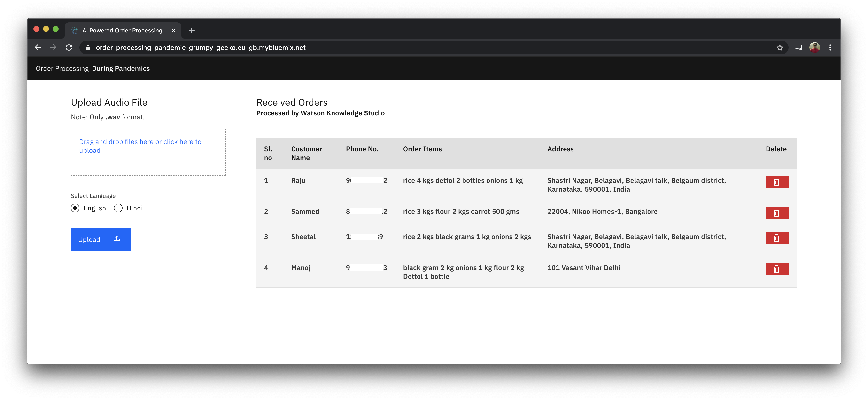Screen dimensions: 868x400
Task: Open Chrome three-dot menu
Action: tap(830, 48)
